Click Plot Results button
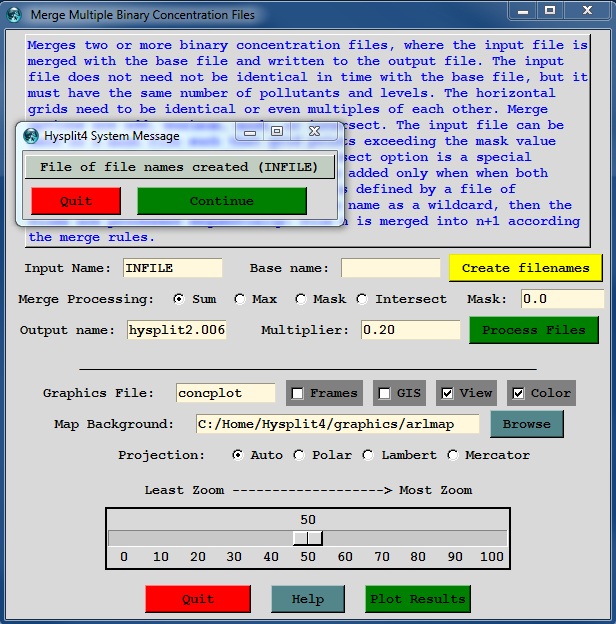Viewport: 616px width, 624px height. [417, 599]
